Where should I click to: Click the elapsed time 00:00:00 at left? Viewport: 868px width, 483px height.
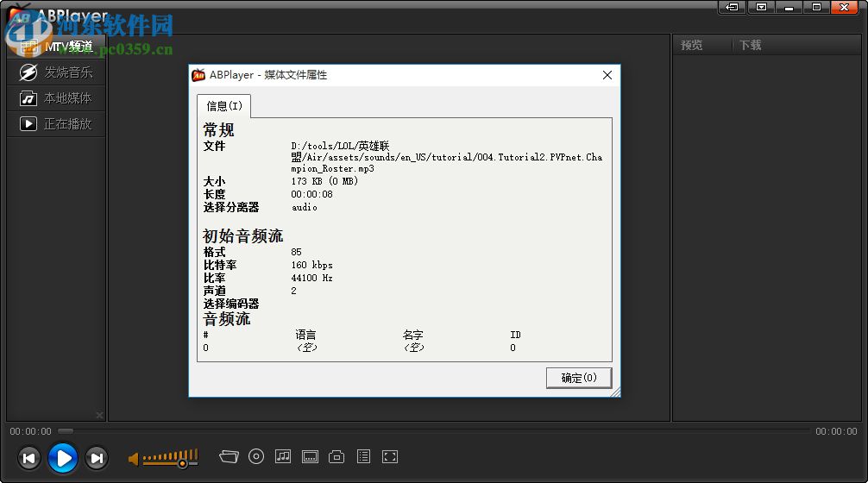[x=30, y=431]
